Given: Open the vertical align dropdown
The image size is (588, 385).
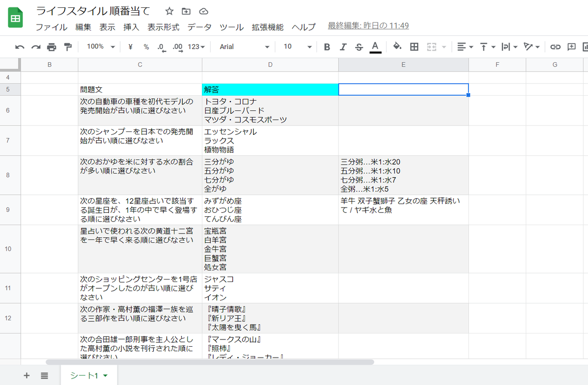Looking at the screenshot, I should pyautogui.click(x=487, y=47).
